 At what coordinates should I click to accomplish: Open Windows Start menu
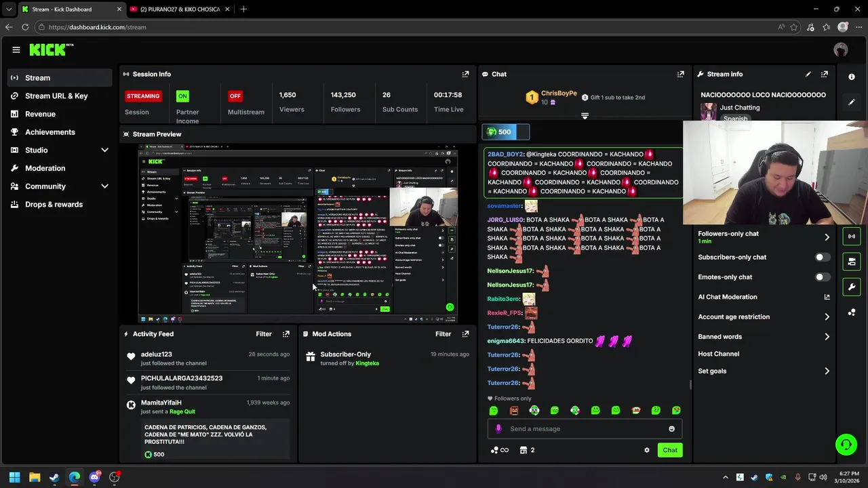pos(14,477)
